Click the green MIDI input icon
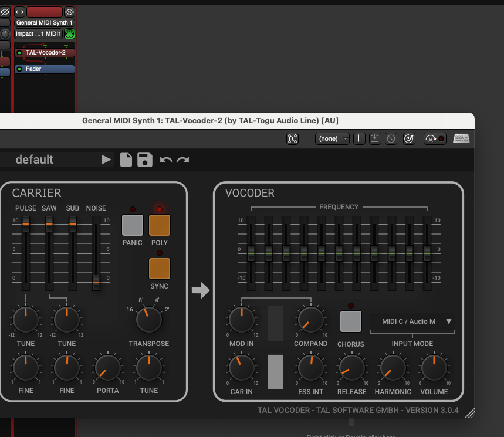Screen dimensions: 504x437 tap(69, 34)
